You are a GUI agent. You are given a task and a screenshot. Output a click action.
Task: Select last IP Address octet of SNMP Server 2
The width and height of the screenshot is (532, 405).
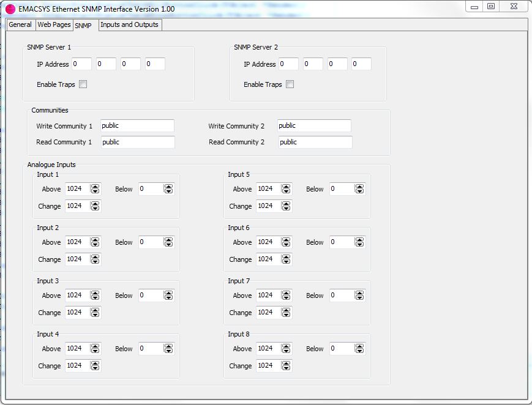pyautogui.click(x=361, y=64)
